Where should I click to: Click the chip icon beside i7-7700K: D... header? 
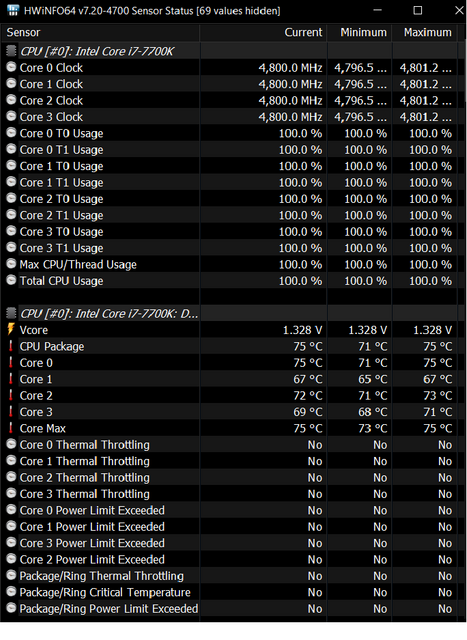11,313
